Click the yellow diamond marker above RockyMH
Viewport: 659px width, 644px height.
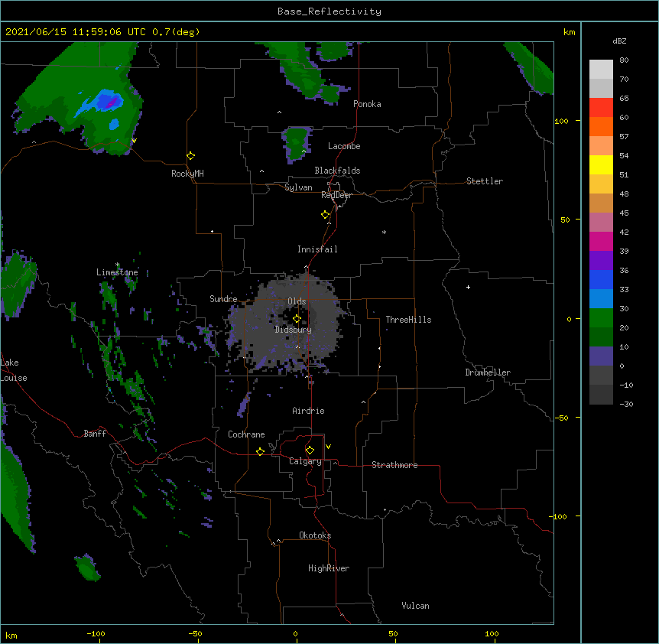pyautogui.click(x=190, y=156)
